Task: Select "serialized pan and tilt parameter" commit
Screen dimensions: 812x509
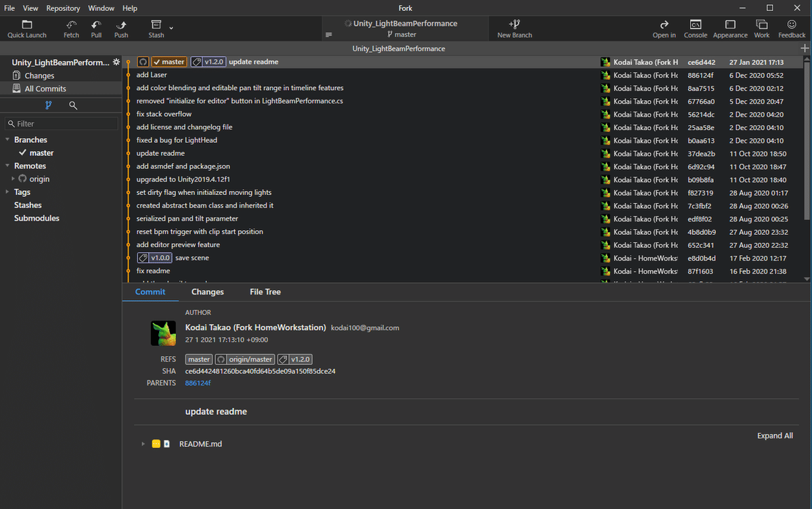Action: (187, 219)
